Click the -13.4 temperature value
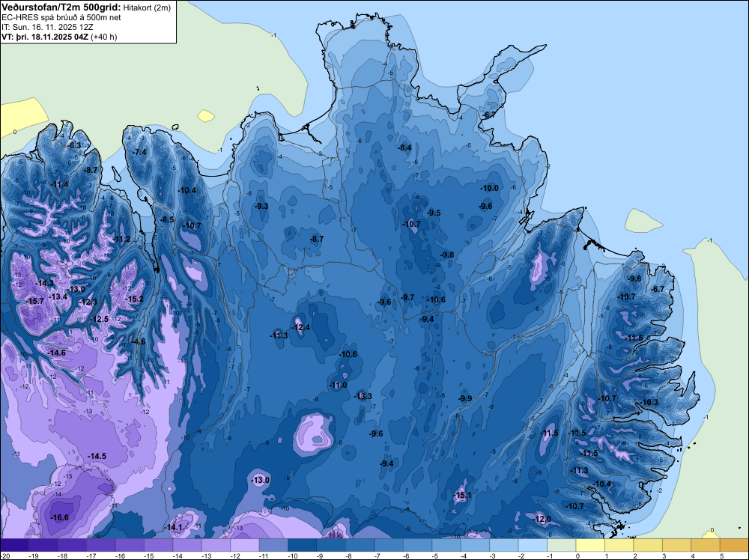Image resolution: width=749 pixels, height=560 pixels. click(x=58, y=296)
